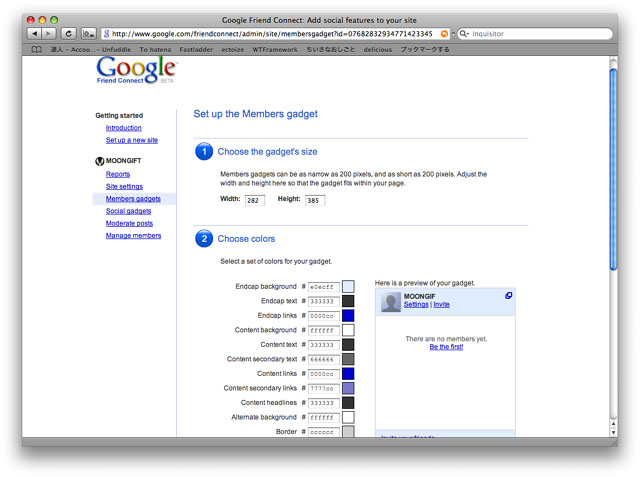The height and width of the screenshot is (477, 640).
Task: Open the ectoize bookmark
Action: point(233,49)
